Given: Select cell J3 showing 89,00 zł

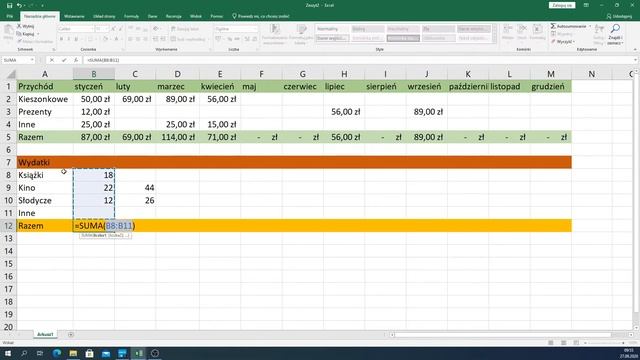Looking at the screenshot, I should [427, 112].
